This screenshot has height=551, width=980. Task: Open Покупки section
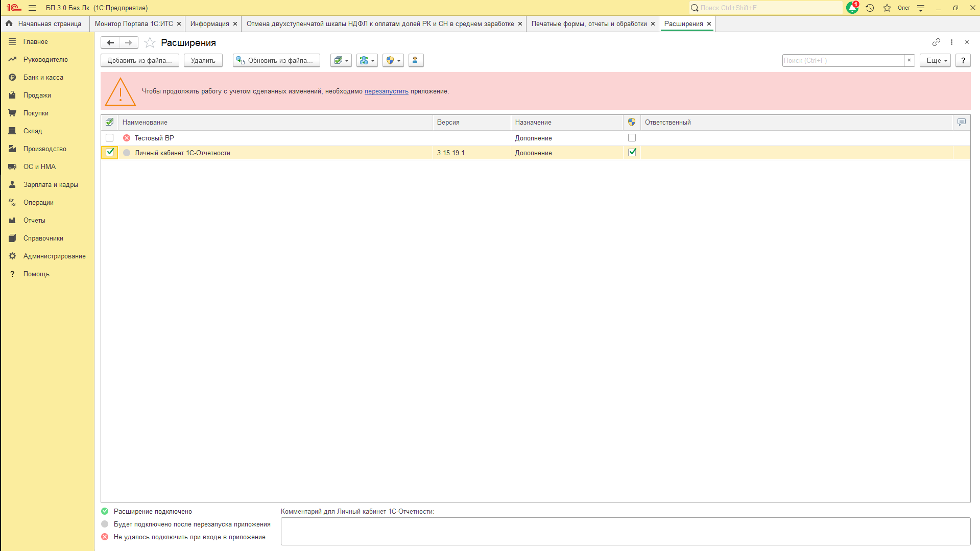(x=47, y=113)
